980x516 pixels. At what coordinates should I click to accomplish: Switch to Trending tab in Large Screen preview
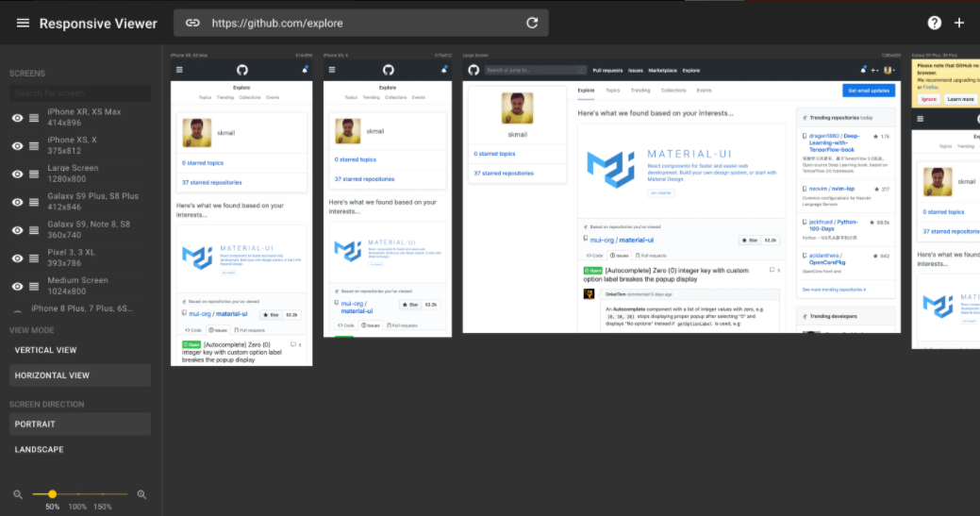coord(640,91)
